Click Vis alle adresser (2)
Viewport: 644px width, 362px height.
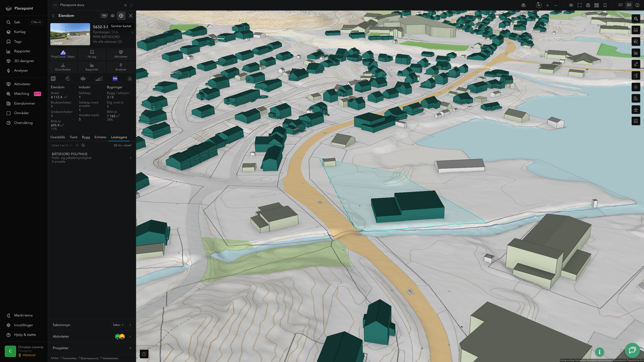(107, 42)
